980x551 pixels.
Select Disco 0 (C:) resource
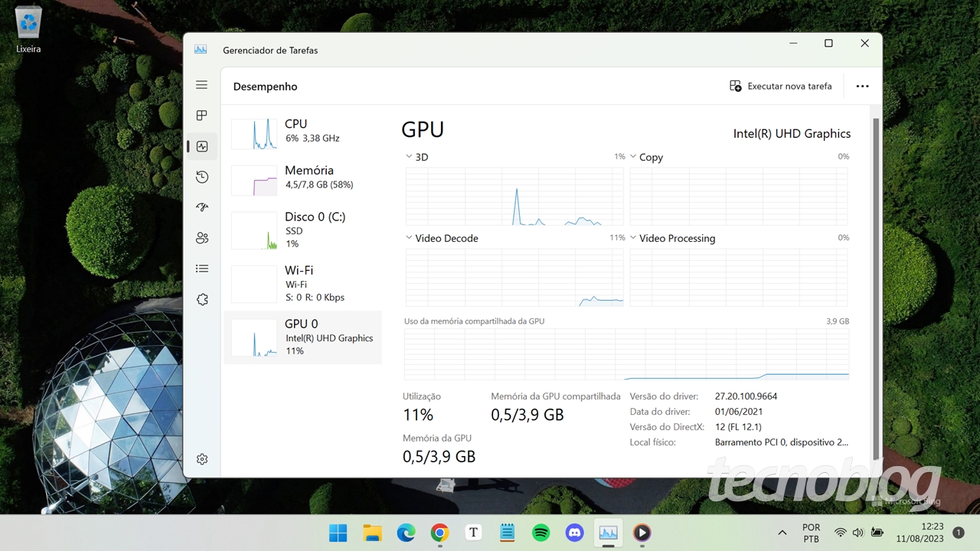(302, 230)
